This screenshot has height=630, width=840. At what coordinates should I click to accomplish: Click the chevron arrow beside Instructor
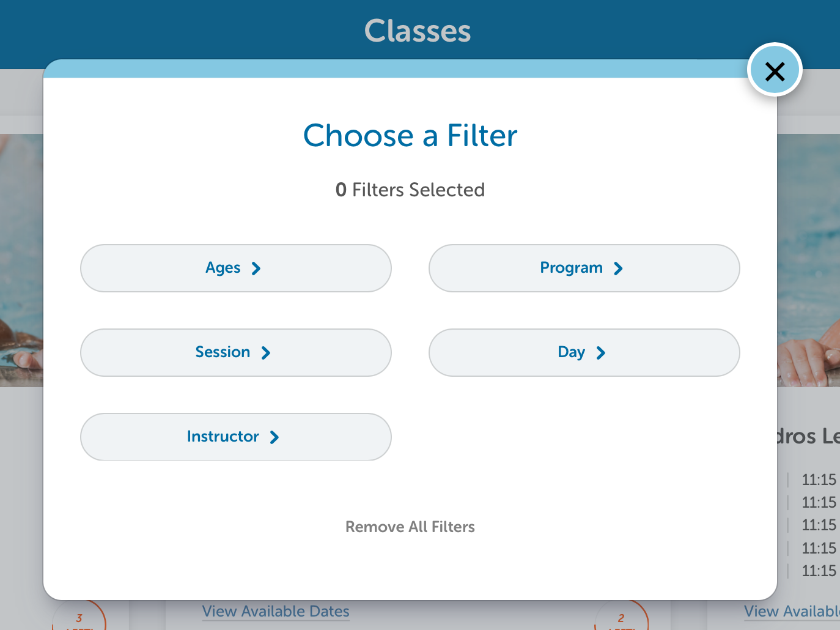(274, 437)
